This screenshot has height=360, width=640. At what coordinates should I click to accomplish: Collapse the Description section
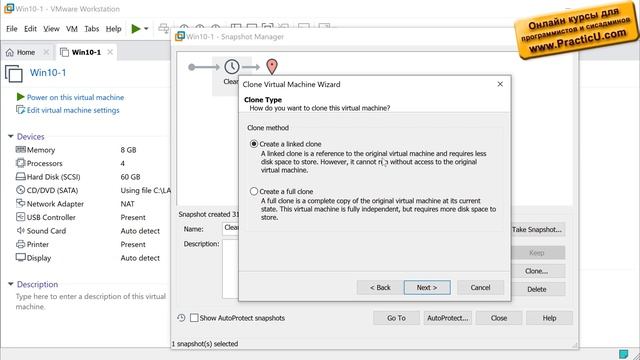point(11,284)
